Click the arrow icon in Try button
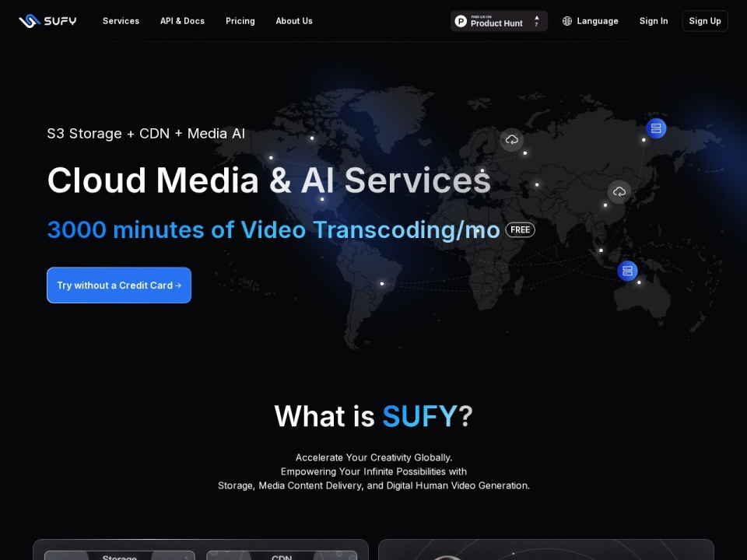The image size is (747, 560). tap(178, 285)
